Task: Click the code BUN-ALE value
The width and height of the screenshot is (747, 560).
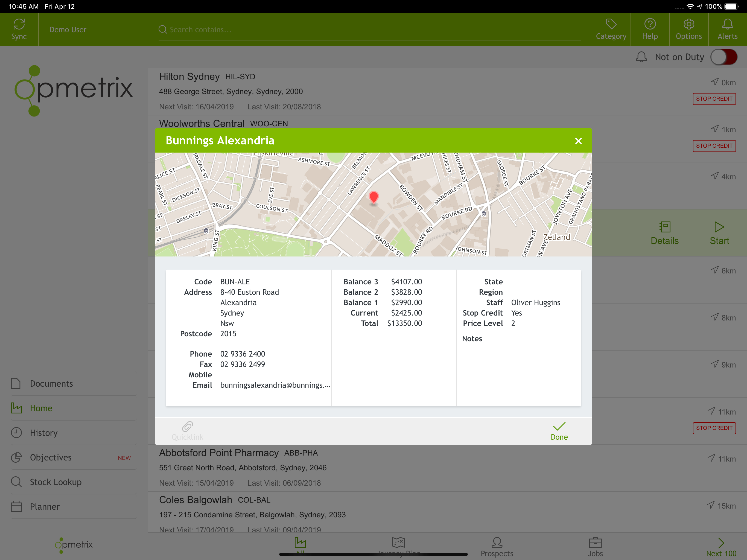Action: click(235, 282)
